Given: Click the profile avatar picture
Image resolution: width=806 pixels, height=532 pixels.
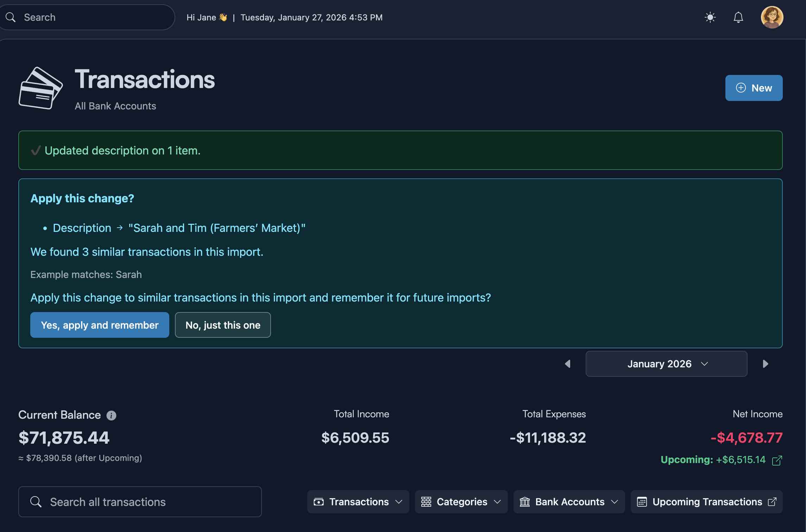Looking at the screenshot, I should pyautogui.click(x=772, y=17).
